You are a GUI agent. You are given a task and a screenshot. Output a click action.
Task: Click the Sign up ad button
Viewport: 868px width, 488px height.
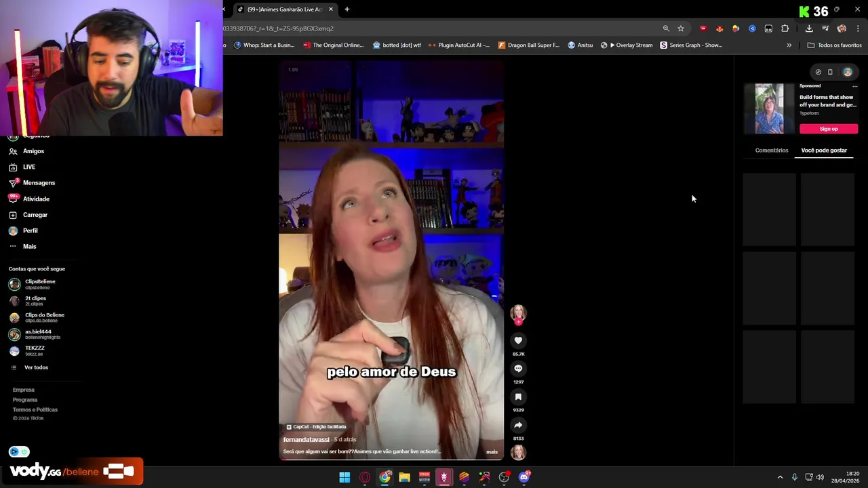click(x=829, y=129)
